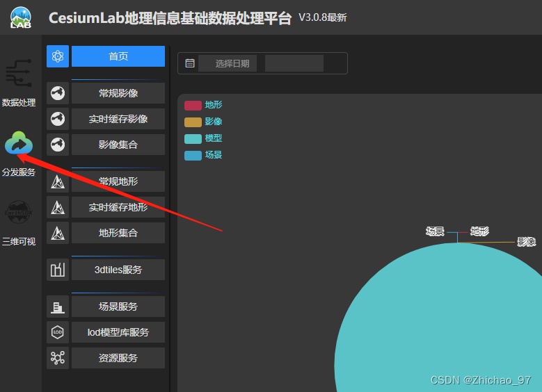Screen dimensions: 542x392
Task: Open the lod模型库服务 page
Action: pyautogui.click(x=118, y=332)
